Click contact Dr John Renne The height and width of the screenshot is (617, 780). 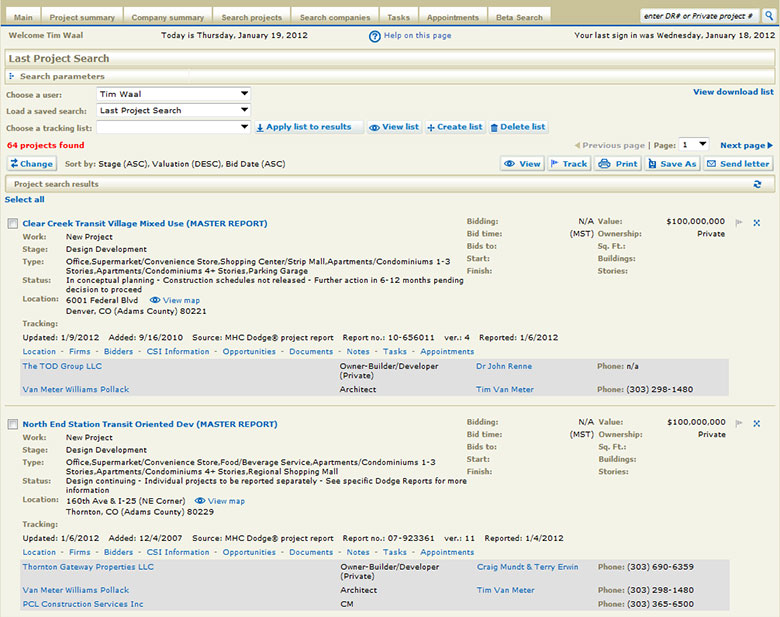click(504, 366)
